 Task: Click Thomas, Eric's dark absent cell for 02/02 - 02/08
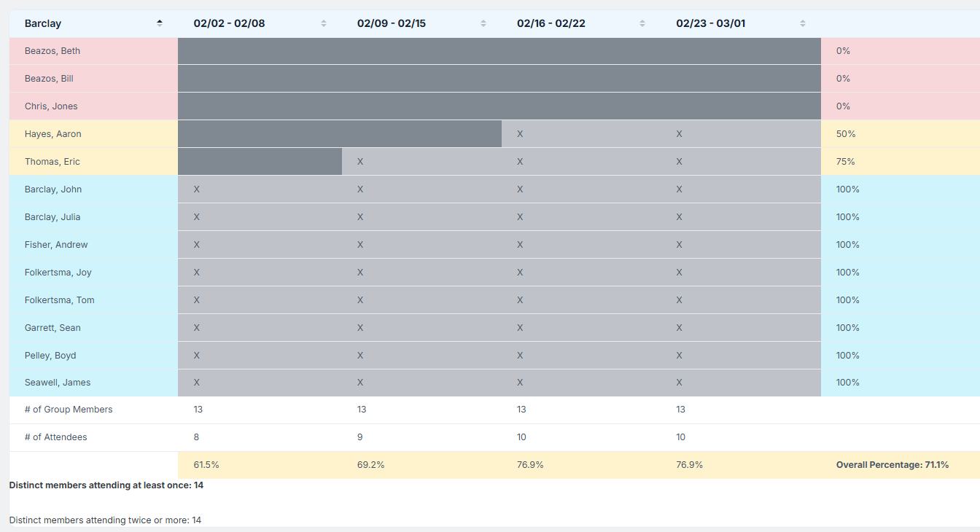pyautogui.click(x=260, y=162)
